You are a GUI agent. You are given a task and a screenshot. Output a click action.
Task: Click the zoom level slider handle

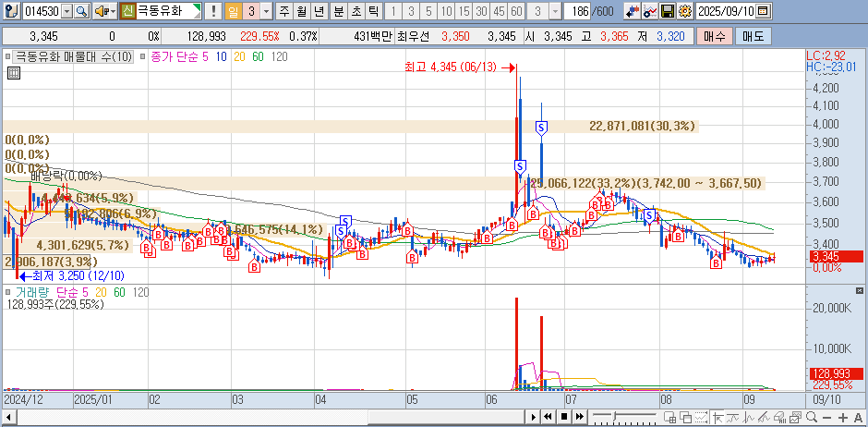(614, 416)
